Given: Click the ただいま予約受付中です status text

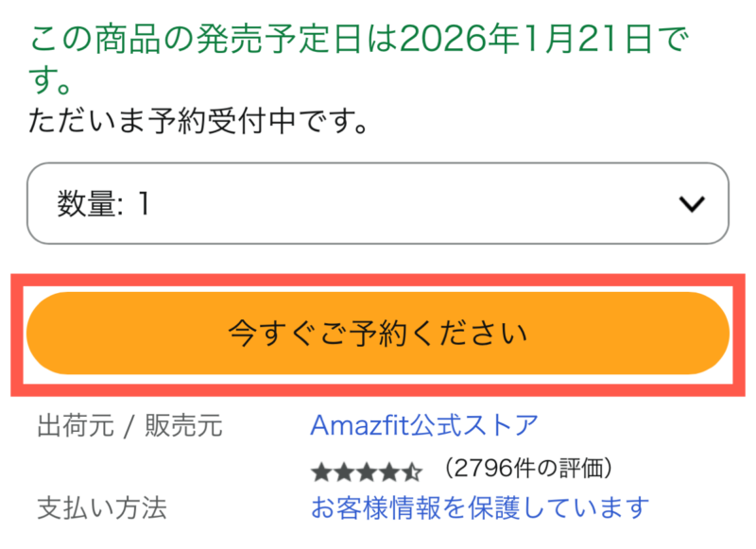Looking at the screenshot, I should click(x=198, y=121).
